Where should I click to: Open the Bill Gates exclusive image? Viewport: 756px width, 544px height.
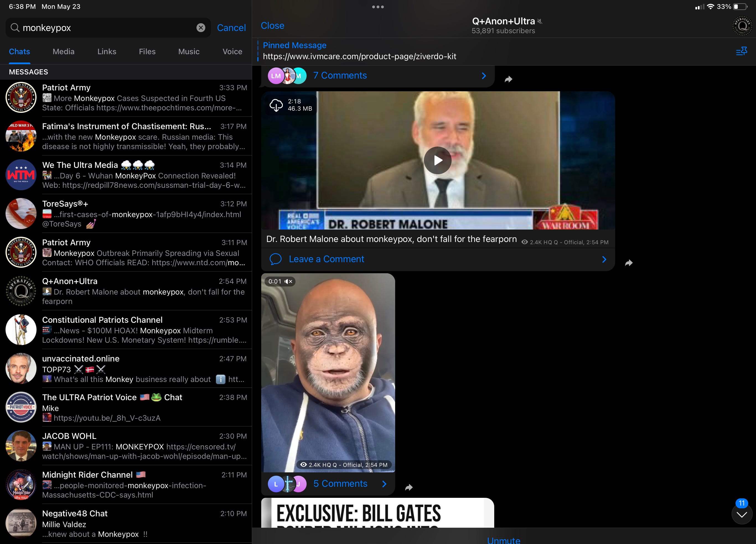[377, 513]
